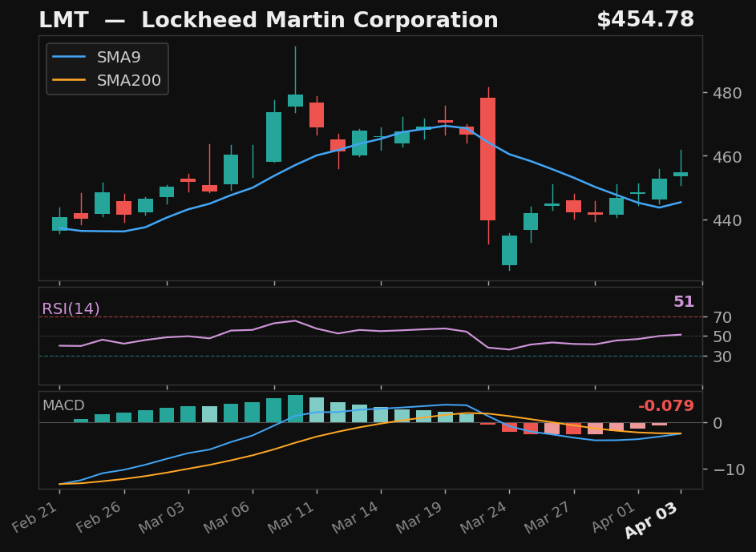This screenshot has height=552, width=756.
Task: Click the Mar 11 date label
Action: (291, 518)
